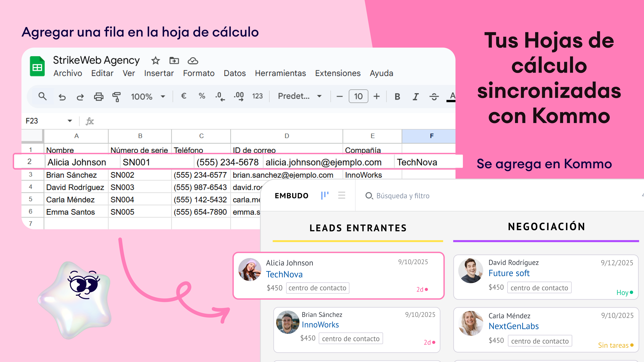Star the StrikeWeb Agency document

[x=155, y=61]
